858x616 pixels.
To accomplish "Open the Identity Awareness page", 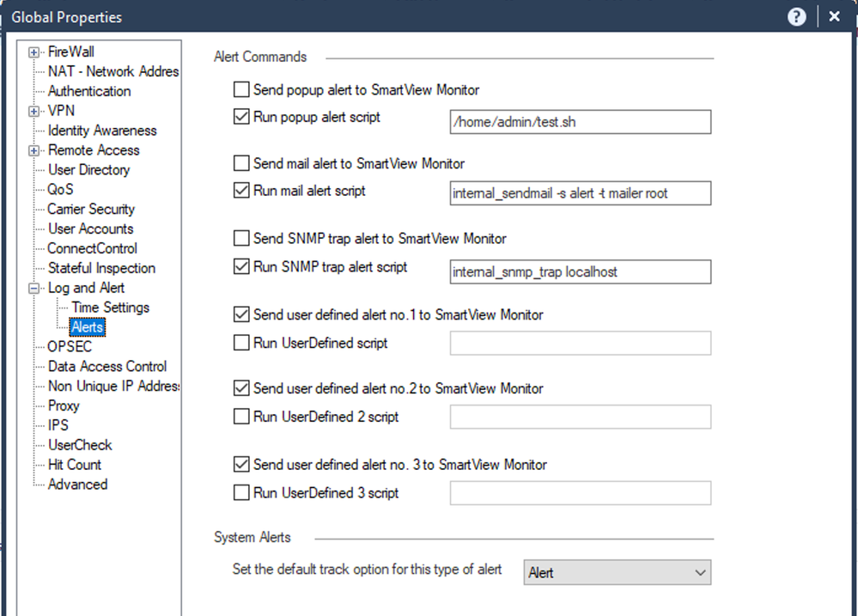I will (x=102, y=131).
